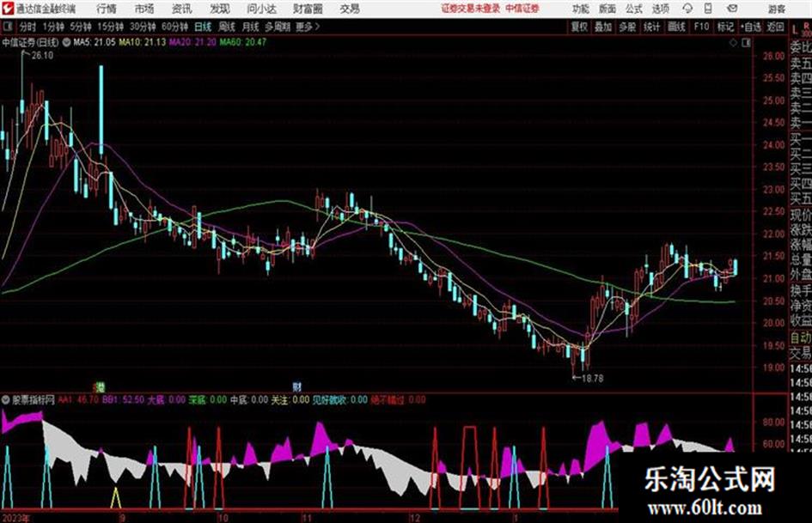
Task: Click the 见好就收: 0.00 indicator value
Action: pyautogui.click(x=339, y=399)
